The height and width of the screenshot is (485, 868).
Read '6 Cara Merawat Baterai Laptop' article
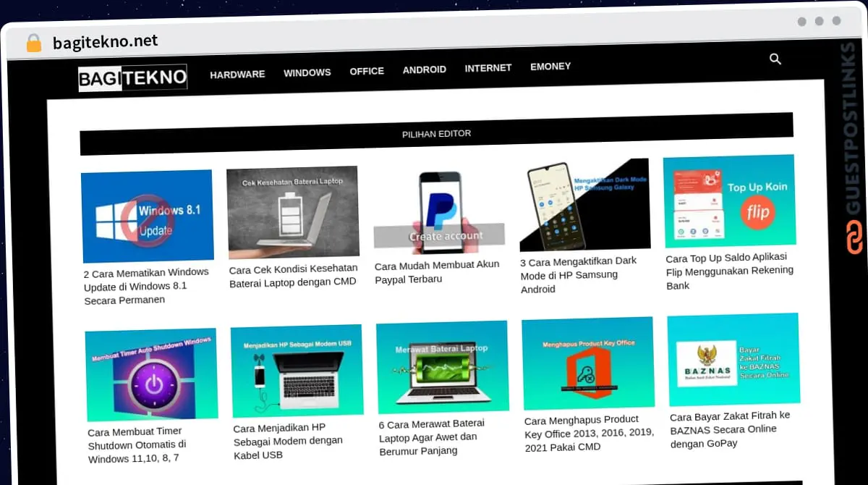432,437
